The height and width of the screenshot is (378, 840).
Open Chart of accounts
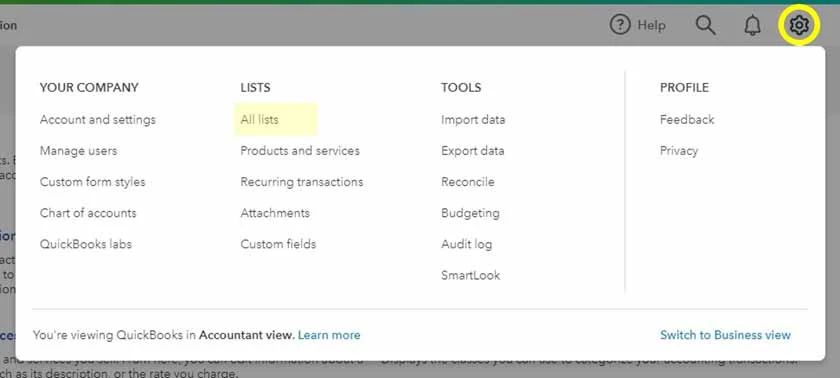pos(88,213)
